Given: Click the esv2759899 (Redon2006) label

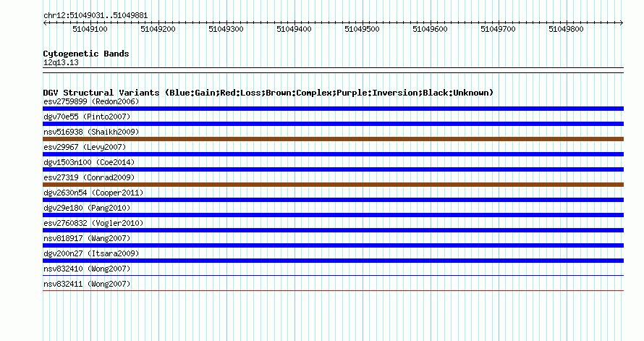Looking at the screenshot, I should point(91,101).
